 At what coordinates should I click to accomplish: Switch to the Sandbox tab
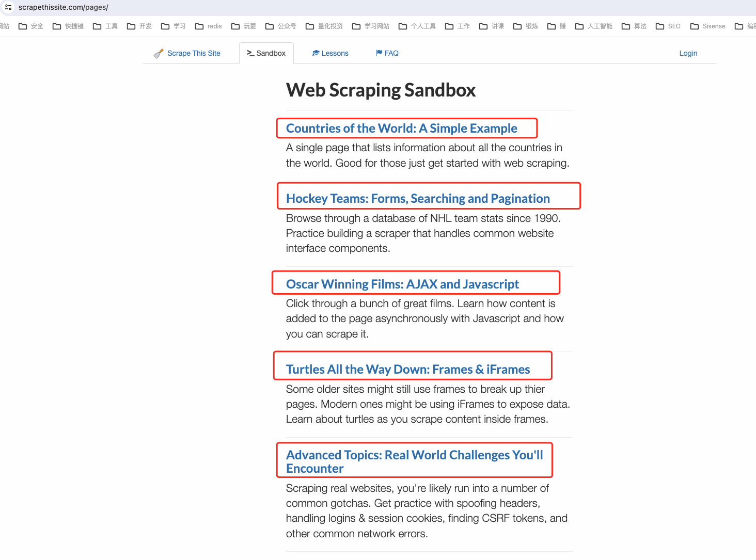(x=266, y=53)
